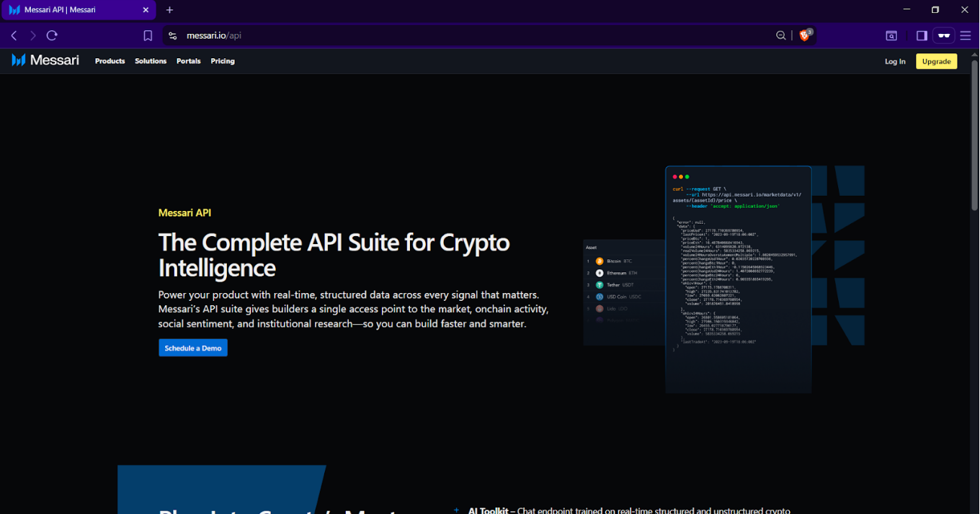980x514 pixels.
Task: Reload the page with refresh icon
Action: coord(52,35)
